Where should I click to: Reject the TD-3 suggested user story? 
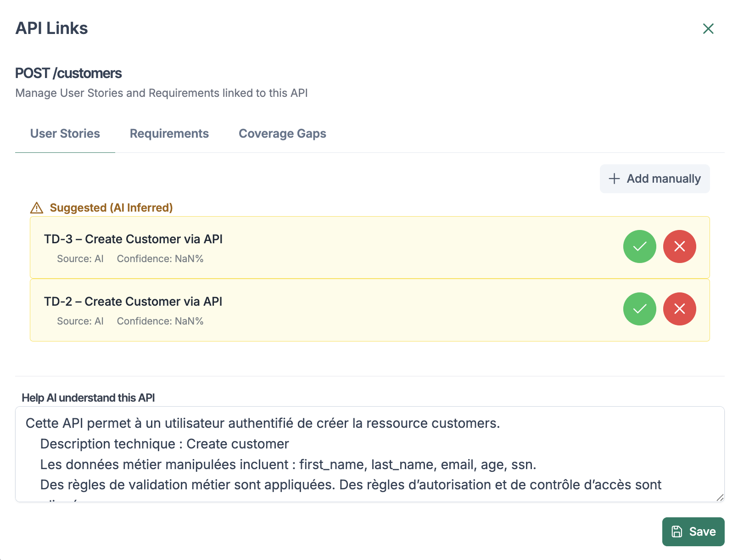click(x=679, y=246)
